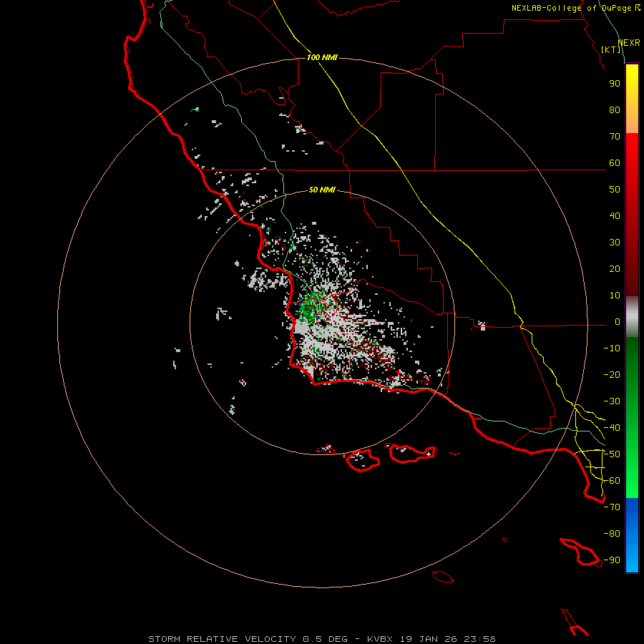Click the 100 NMI range ring label
Screen dimensions: 644x644
coord(322,57)
